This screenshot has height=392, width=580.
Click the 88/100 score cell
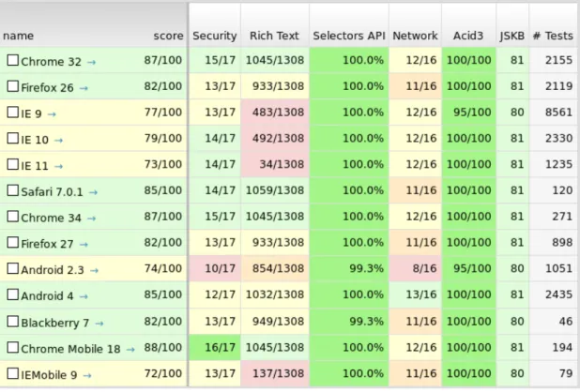tap(163, 347)
